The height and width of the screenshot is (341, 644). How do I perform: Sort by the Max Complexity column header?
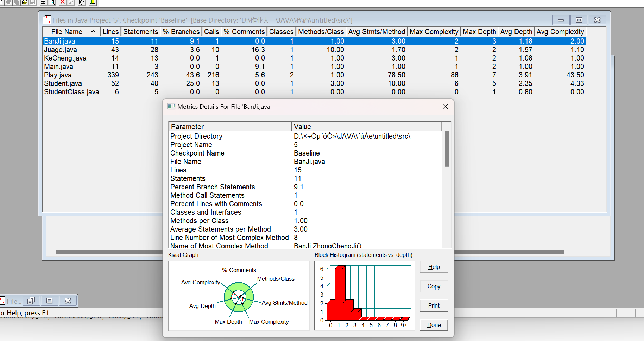click(434, 32)
